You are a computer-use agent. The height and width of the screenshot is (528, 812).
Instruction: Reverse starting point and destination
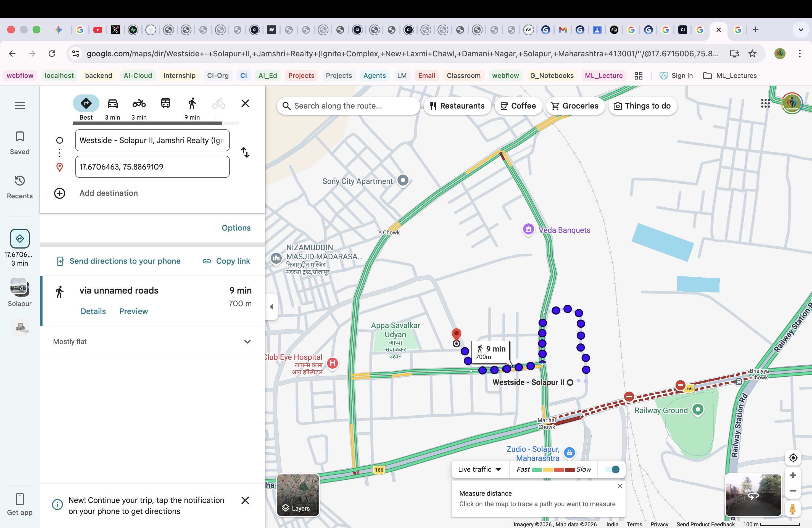tap(245, 152)
